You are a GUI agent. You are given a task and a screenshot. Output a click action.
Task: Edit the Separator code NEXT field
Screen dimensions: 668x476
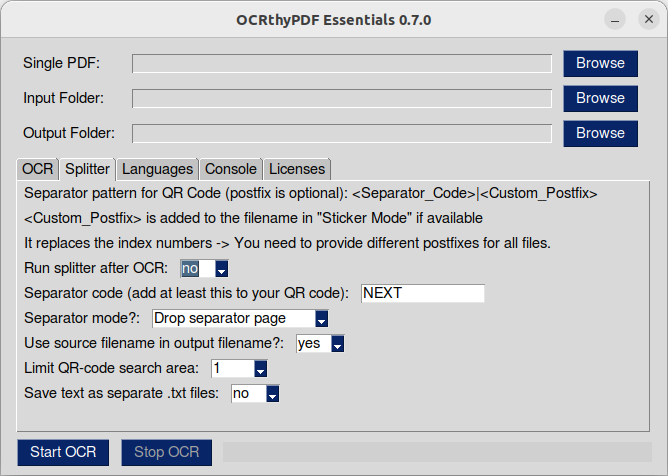tap(423, 293)
